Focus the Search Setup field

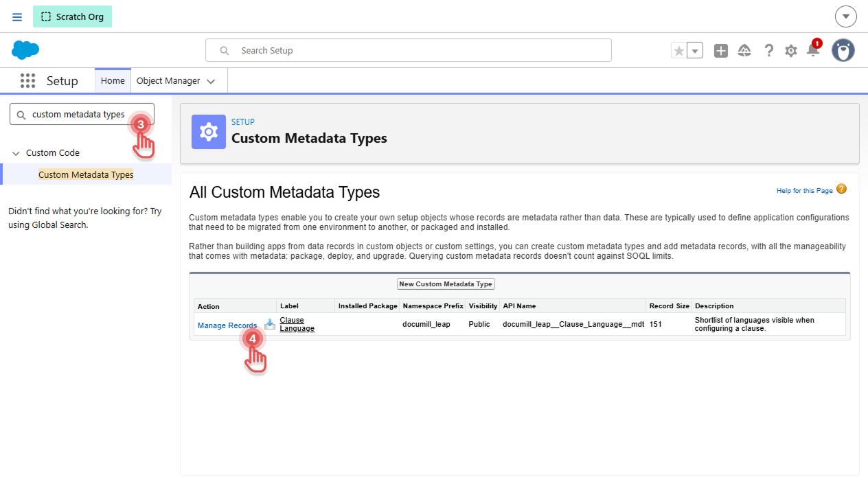coord(409,50)
